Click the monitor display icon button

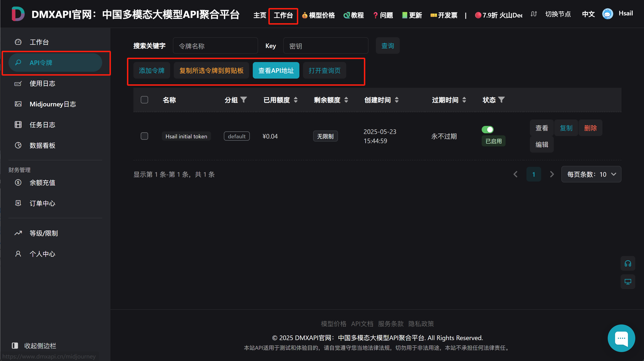point(628,282)
